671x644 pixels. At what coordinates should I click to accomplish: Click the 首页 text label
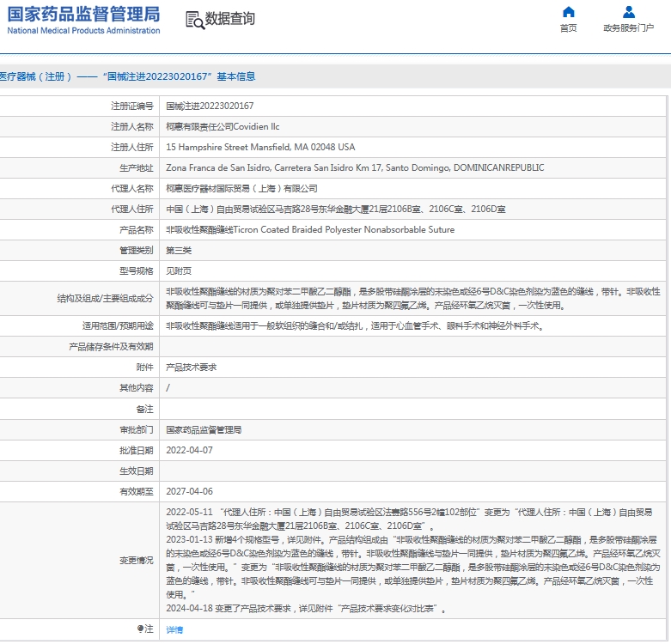[568, 28]
